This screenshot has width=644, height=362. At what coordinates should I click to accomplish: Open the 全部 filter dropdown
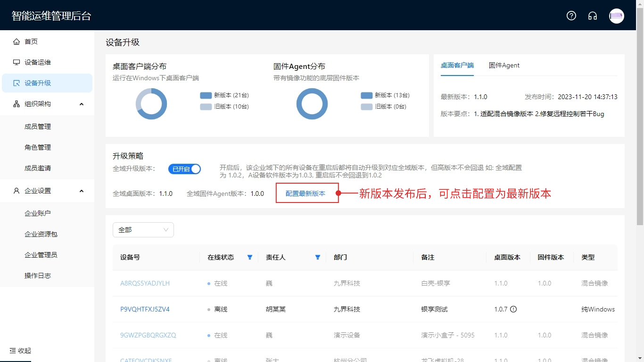[143, 230]
